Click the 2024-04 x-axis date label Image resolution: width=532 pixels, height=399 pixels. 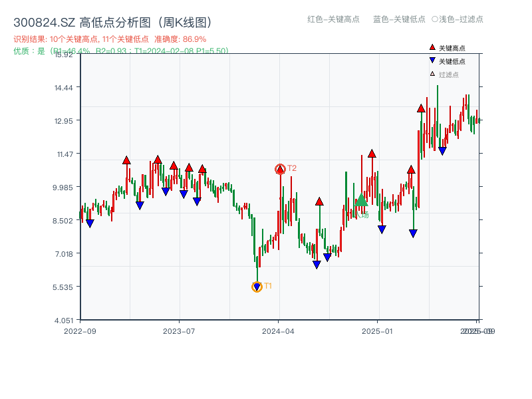[x=278, y=331]
